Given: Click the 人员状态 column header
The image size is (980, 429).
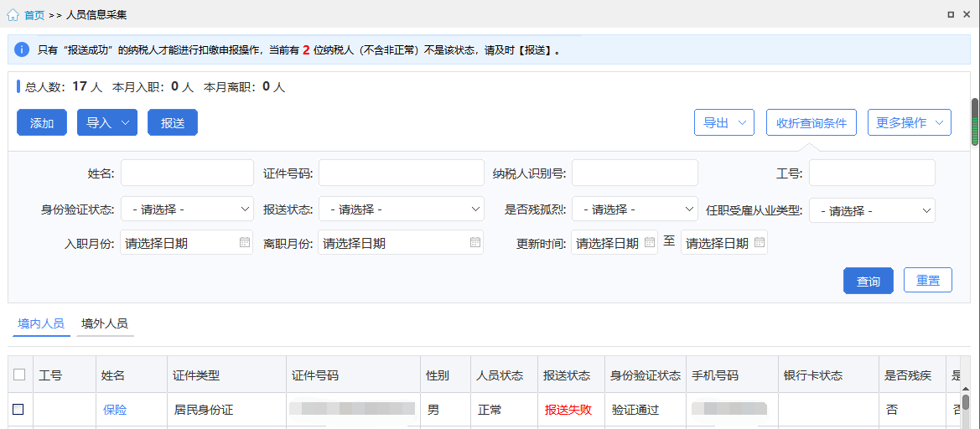Looking at the screenshot, I should tap(505, 375).
